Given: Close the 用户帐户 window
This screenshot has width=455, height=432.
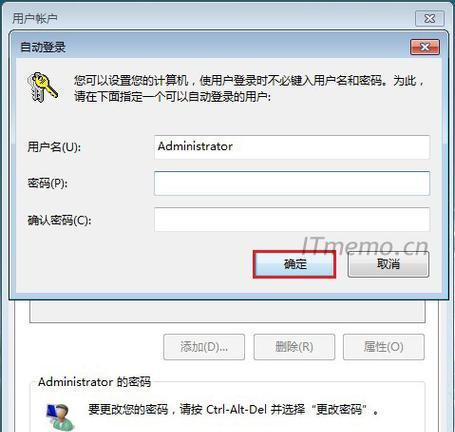Looking at the screenshot, I should coord(430,18).
